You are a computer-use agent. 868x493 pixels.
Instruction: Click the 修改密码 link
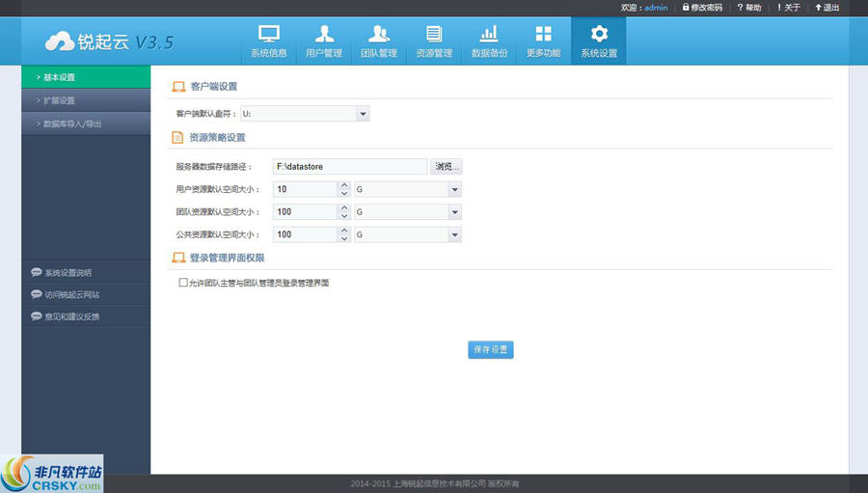[702, 7]
